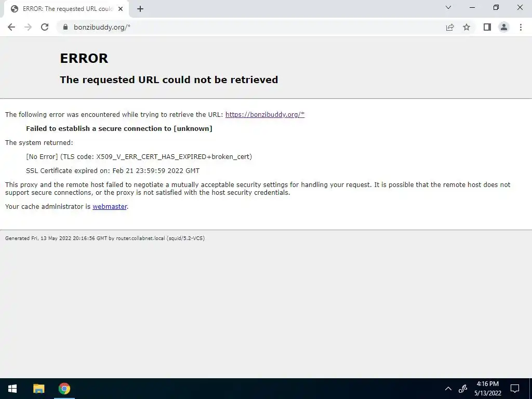The image size is (532, 399).
Task: Open the Windows Start menu
Action: point(12,389)
